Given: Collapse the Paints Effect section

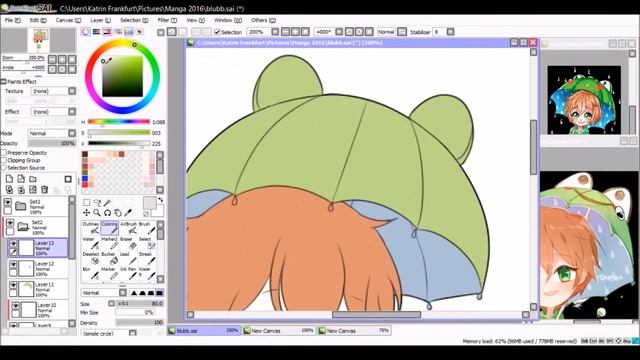Looking at the screenshot, I should [x=3, y=82].
